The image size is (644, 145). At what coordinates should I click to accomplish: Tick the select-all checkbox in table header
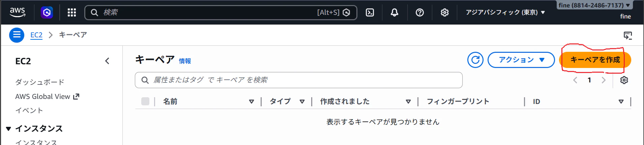(x=145, y=101)
